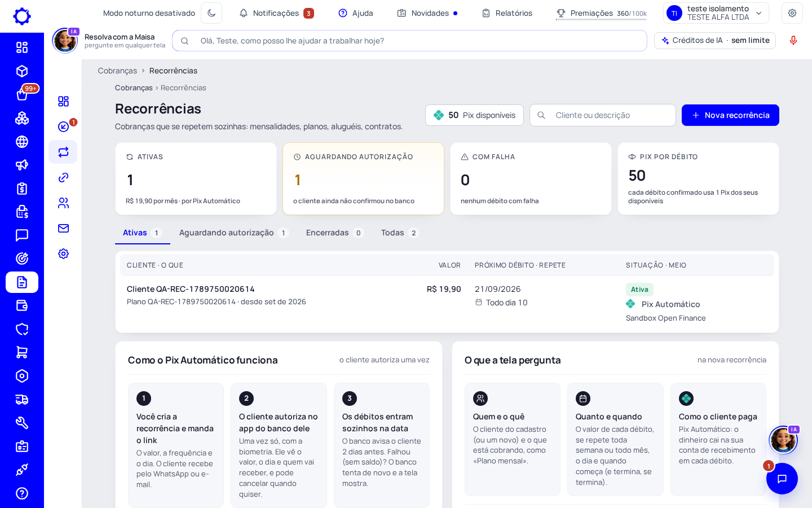This screenshot has height=508, width=812.
Task: Click the Novidades header link
Action: [x=427, y=13]
